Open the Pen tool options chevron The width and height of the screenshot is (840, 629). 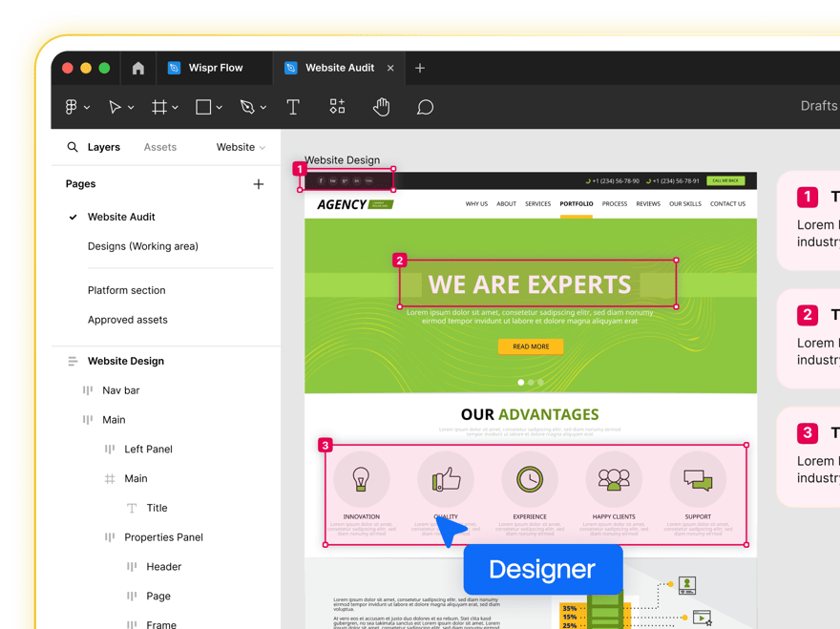263,108
